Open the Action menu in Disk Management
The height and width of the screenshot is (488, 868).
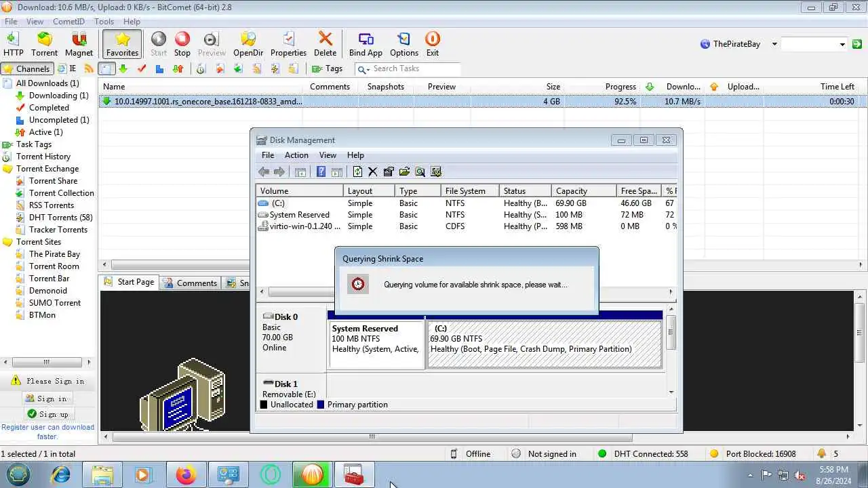pos(296,155)
